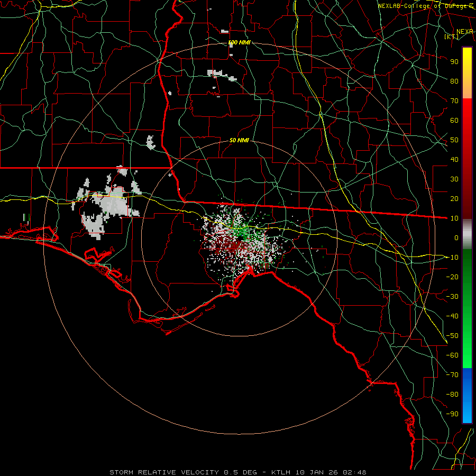Click the 30 value on the velocity scale
476x476 pixels.
coord(454,179)
